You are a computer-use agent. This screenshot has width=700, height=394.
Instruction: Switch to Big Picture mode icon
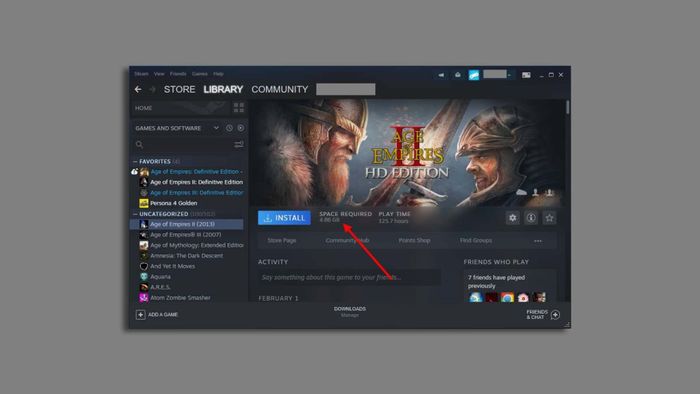point(526,75)
